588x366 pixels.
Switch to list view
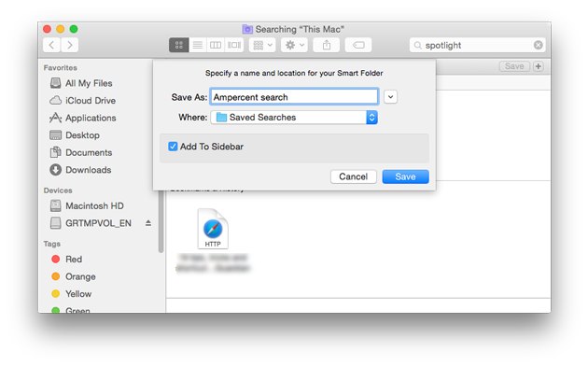pos(197,46)
